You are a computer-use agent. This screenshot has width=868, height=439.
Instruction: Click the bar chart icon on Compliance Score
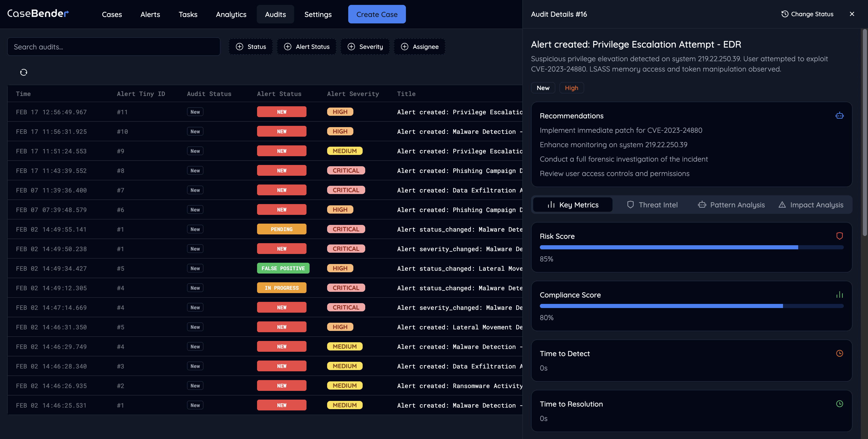coord(839,295)
